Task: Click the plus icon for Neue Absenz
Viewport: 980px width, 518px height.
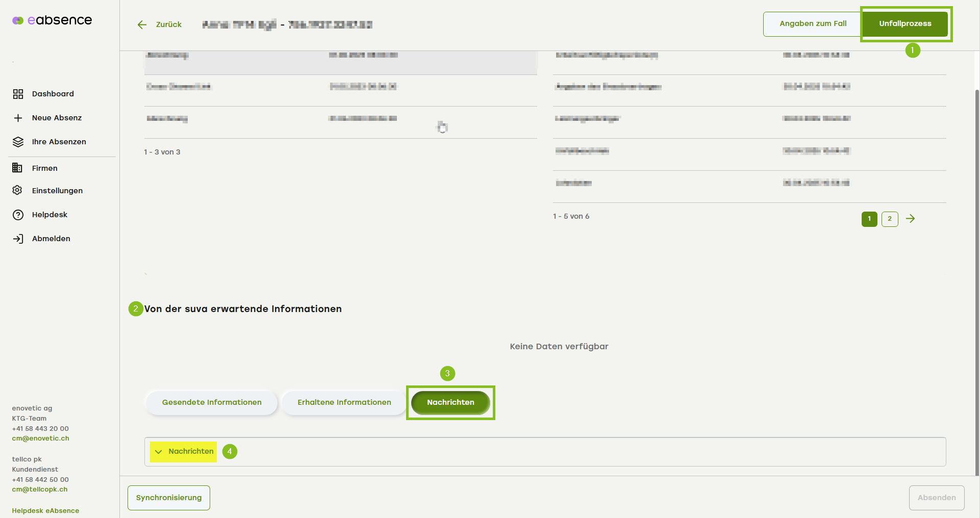Action: click(18, 118)
